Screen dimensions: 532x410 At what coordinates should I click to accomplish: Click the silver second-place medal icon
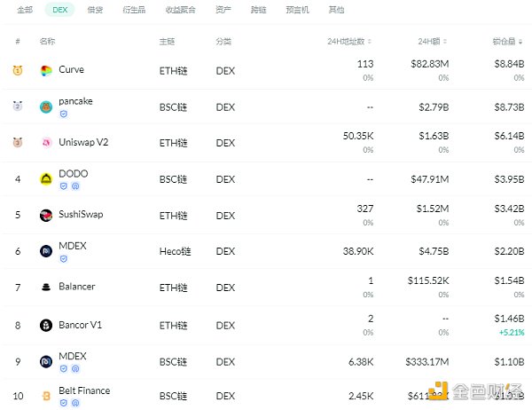click(18, 106)
